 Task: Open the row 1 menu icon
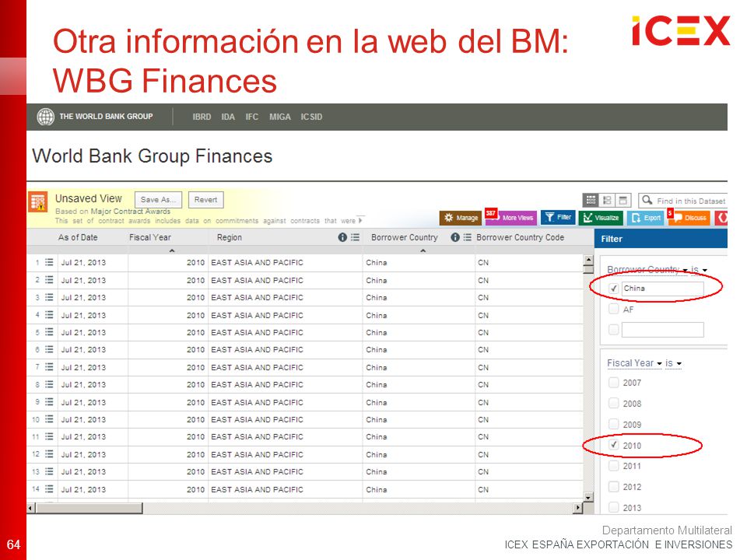coord(49,262)
